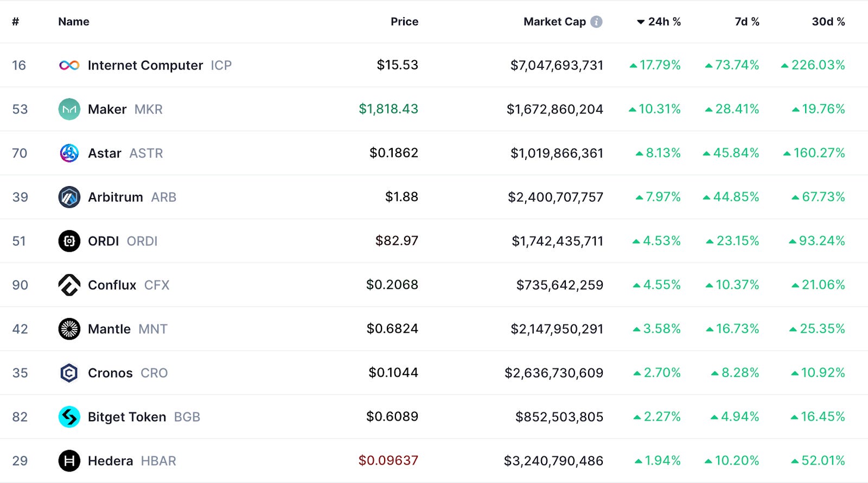Click Internet Computer's price $15.53
Image resolution: width=868 pixels, height=483 pixels.
coord(398,65)
